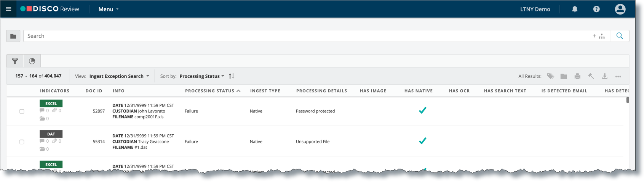Click the Has Image column header

(x=373, y=91)
